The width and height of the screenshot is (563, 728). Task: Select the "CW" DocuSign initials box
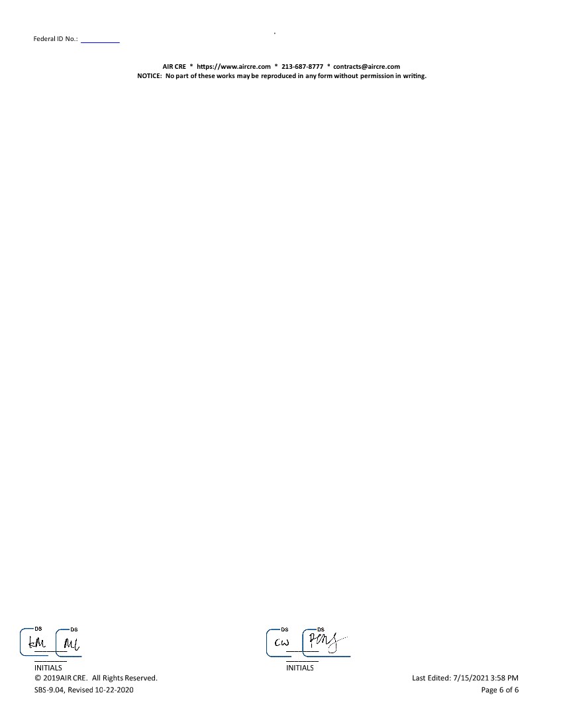pos(282,643)
